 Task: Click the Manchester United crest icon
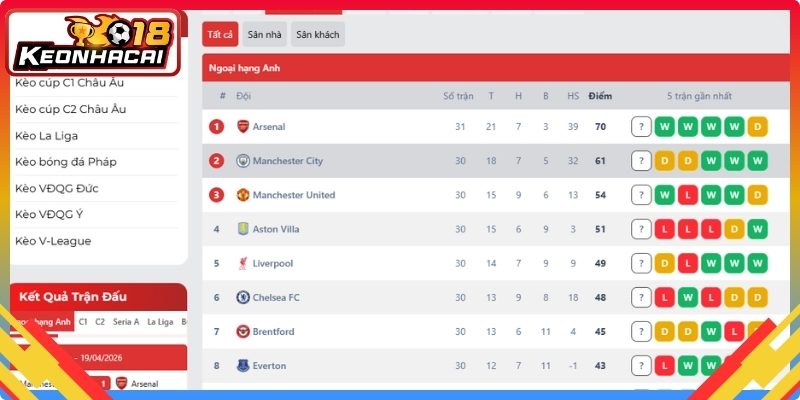pyautogui.click(x=243, y=195)
